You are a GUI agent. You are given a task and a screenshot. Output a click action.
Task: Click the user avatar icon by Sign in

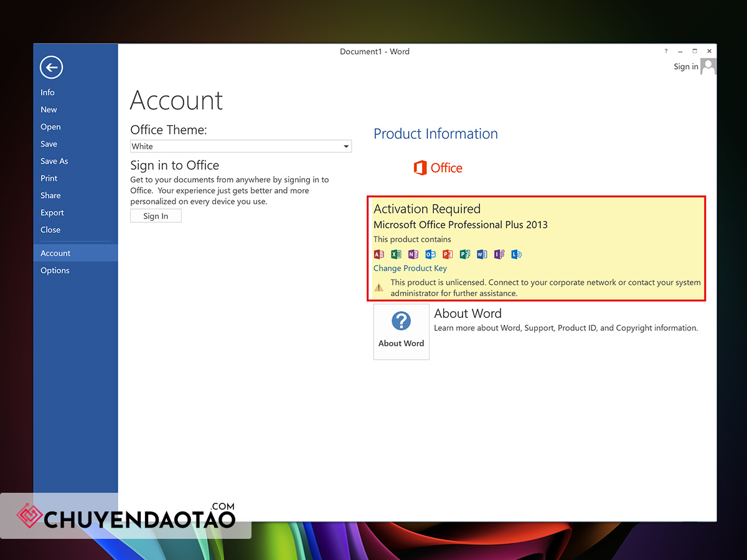708,67
